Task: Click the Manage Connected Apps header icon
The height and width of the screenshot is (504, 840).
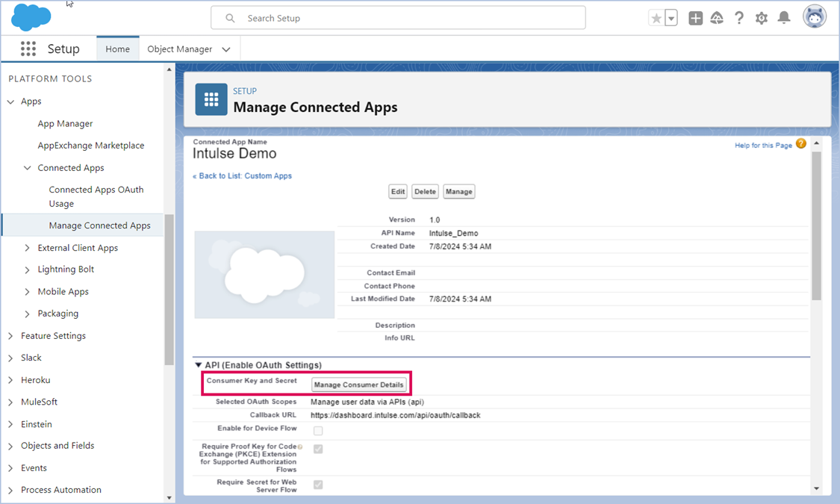Action: pyautogui.click(x=211, y=99)
